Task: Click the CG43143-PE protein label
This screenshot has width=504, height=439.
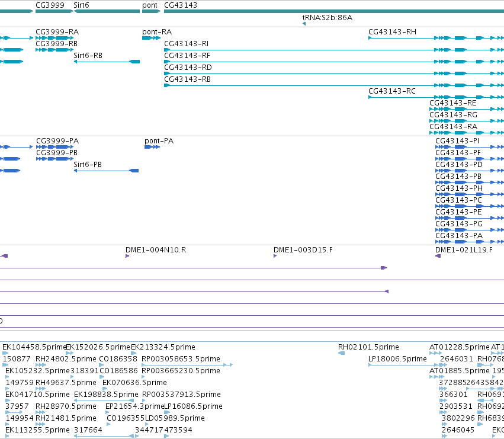Action: click(x=458, y=212)
